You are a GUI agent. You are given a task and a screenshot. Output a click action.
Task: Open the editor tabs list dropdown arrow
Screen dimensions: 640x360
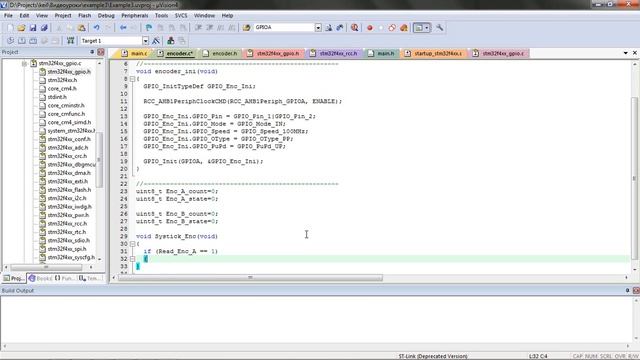[x=626, y=53]
